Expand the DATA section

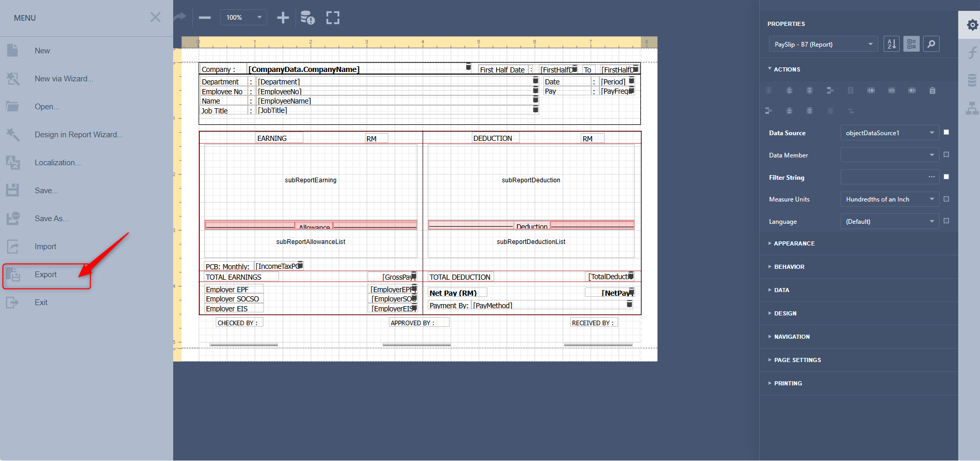(x=779, y=290)
